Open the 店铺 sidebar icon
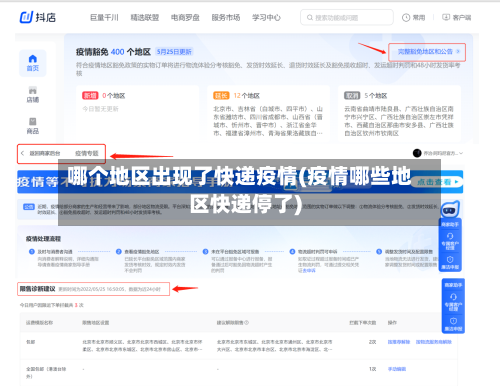Screen dimensions: 500x386 click(33, 90)
